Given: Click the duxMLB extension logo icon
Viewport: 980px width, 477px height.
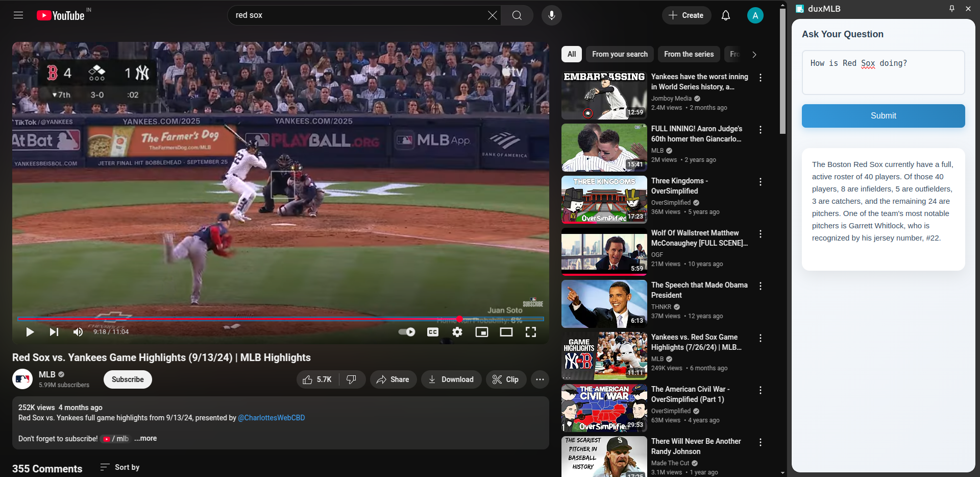Looking at the screenshot, I should tap(800, 9).
